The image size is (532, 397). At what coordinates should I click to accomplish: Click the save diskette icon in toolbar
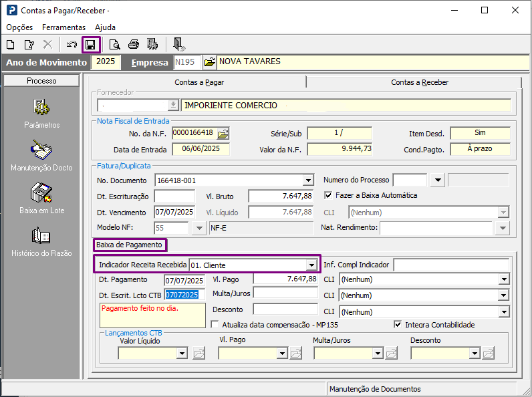(x=91, y=45)
